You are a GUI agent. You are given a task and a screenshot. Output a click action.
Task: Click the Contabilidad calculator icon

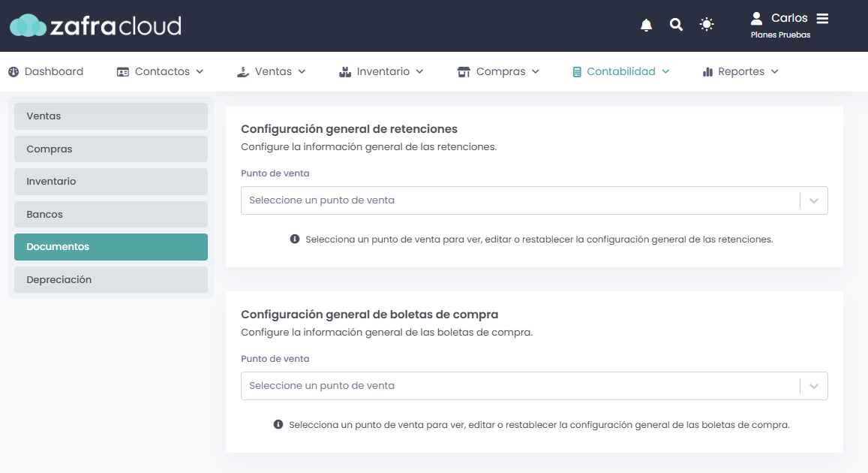[x=577, y=72]
